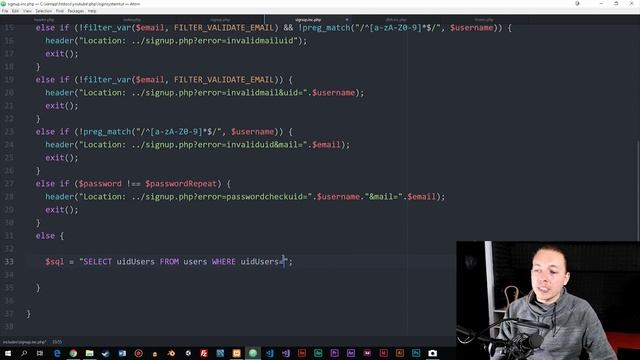Open Visual Studio Code from taskbar

(269, 353)
